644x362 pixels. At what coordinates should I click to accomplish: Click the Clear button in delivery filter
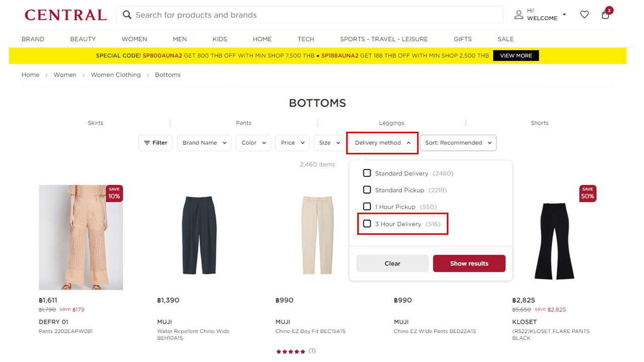tap(392, 263)
